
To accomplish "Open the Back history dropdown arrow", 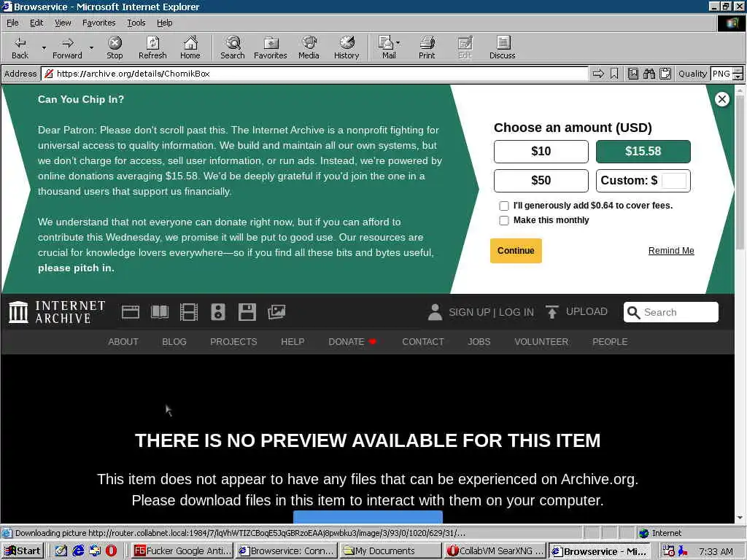I will (x=44, y=47).
